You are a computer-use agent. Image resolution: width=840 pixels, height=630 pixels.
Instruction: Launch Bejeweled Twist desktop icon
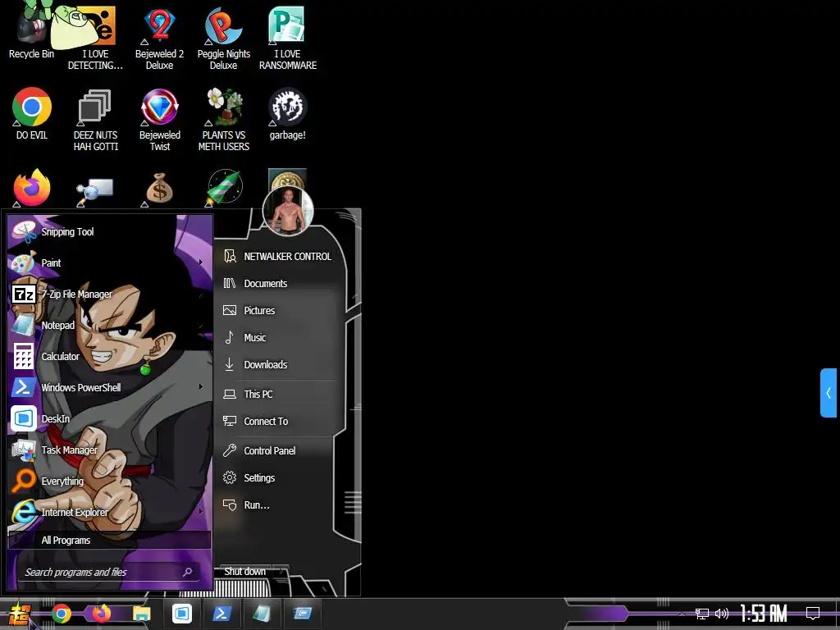[160, 120]
